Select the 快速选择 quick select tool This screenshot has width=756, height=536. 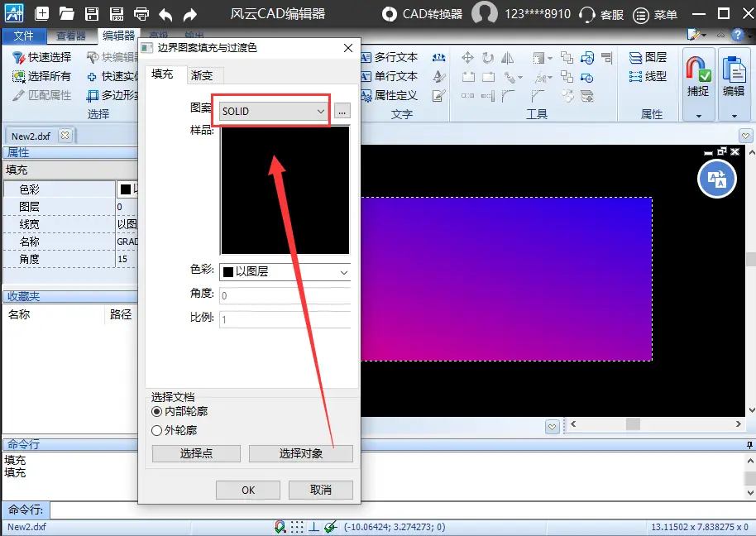coord(42,57)
